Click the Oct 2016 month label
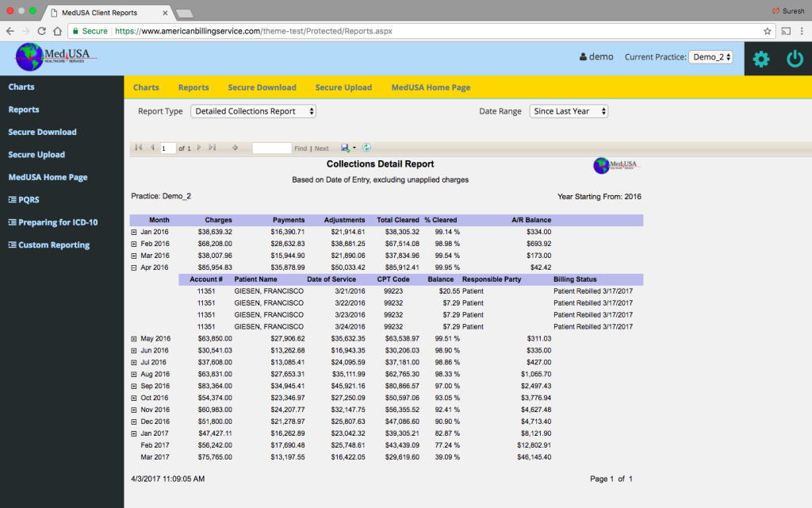Image resolution: width=812 pixels, height=508 pixels. click(155, 398)
